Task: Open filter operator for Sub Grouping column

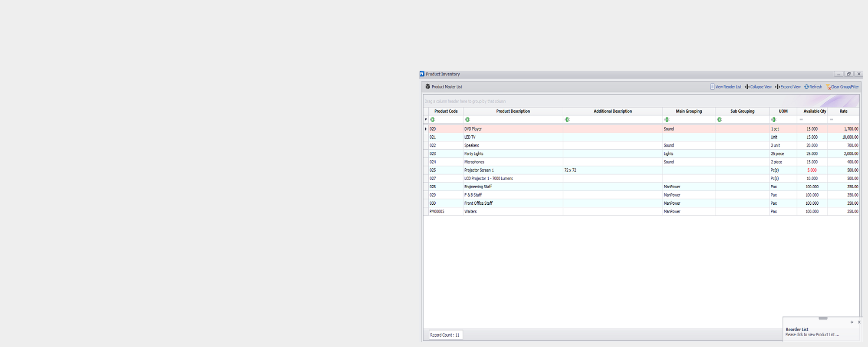Action: [719, 120]
